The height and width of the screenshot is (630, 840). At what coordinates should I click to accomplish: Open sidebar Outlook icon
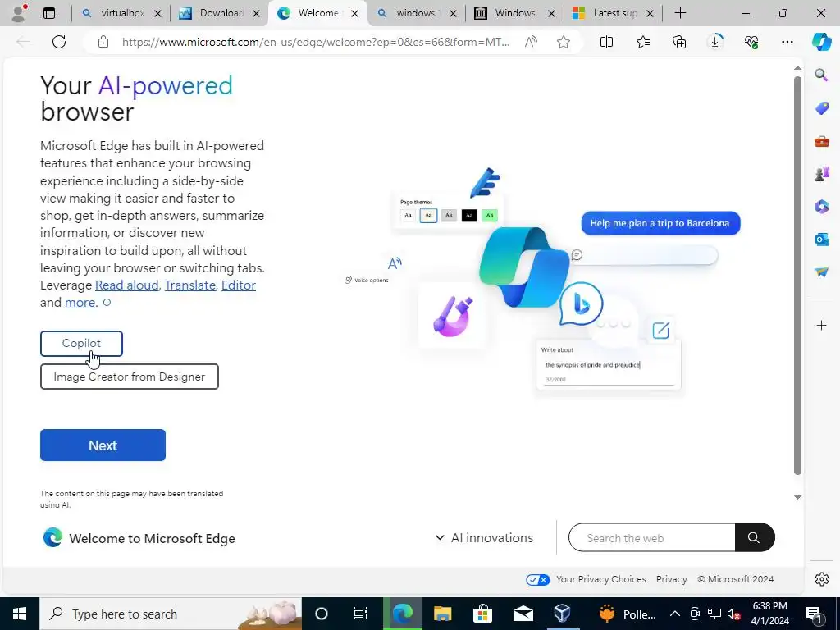click(821, 239)
